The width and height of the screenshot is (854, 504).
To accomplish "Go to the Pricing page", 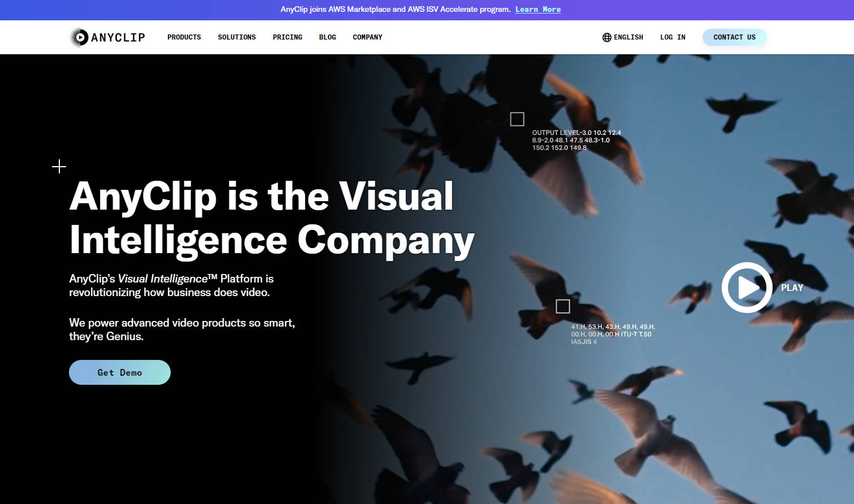I will click(288, 37).
